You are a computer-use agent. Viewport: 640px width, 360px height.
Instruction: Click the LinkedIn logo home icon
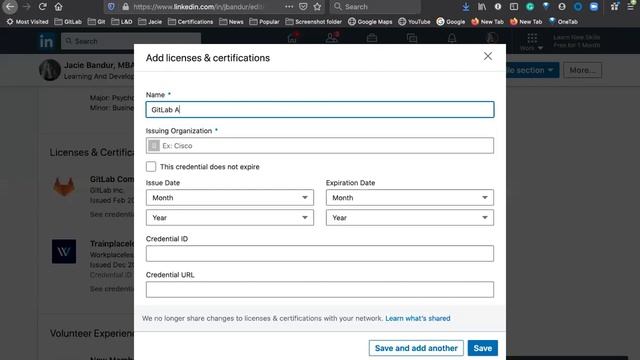pyautogui.click(x=46, y=41)
